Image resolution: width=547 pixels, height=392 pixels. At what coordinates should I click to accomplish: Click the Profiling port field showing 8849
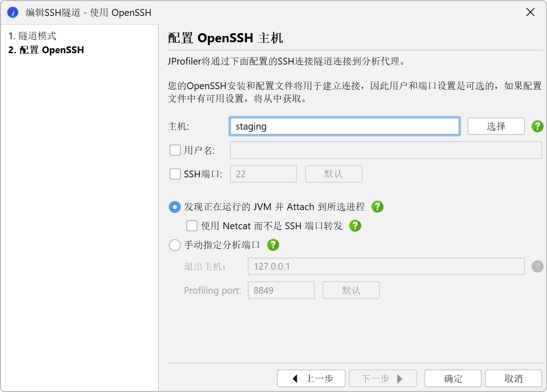(281, 290)
